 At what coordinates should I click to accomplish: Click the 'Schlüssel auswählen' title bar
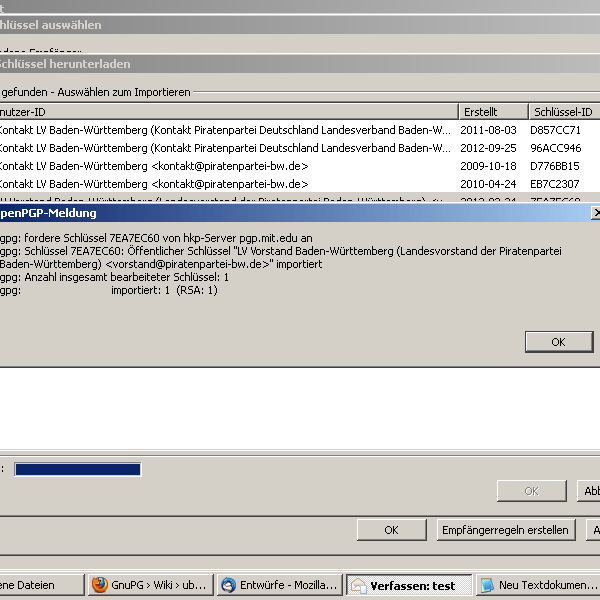point(300,25)
